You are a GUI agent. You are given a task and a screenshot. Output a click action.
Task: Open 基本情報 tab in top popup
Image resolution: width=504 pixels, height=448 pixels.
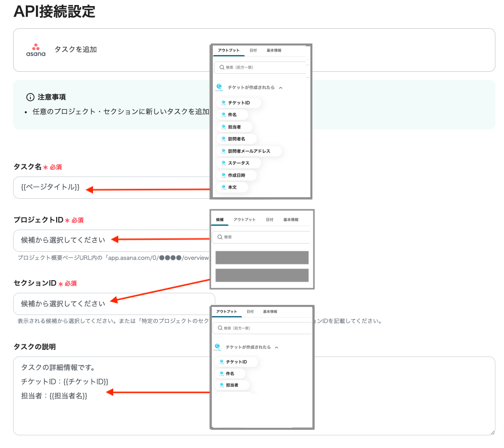[274, 51]
